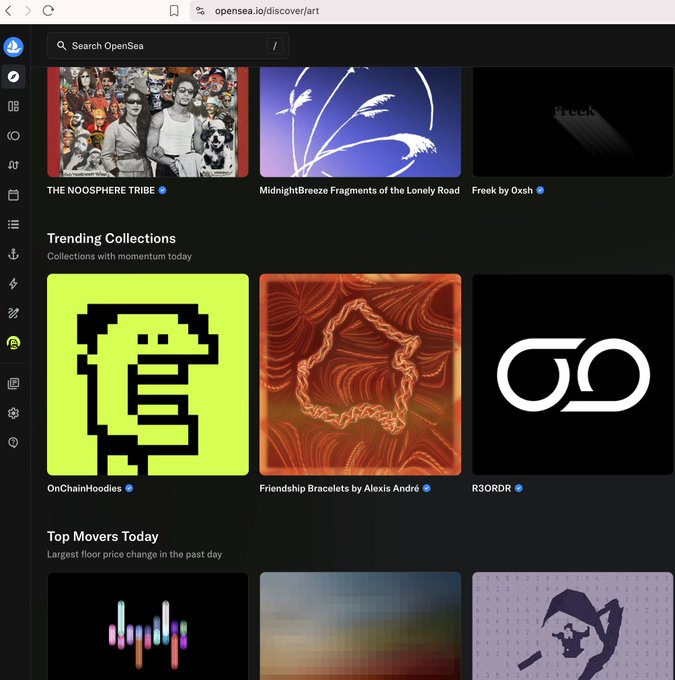Open MidnightBreeze Fragments of the Lonely Road link

point(359,190)
